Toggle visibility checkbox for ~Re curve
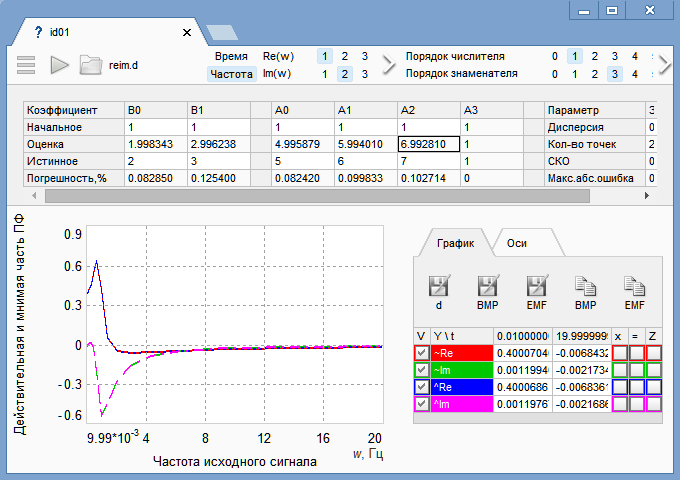The image size is (680, 480). [x=422, y=353]
